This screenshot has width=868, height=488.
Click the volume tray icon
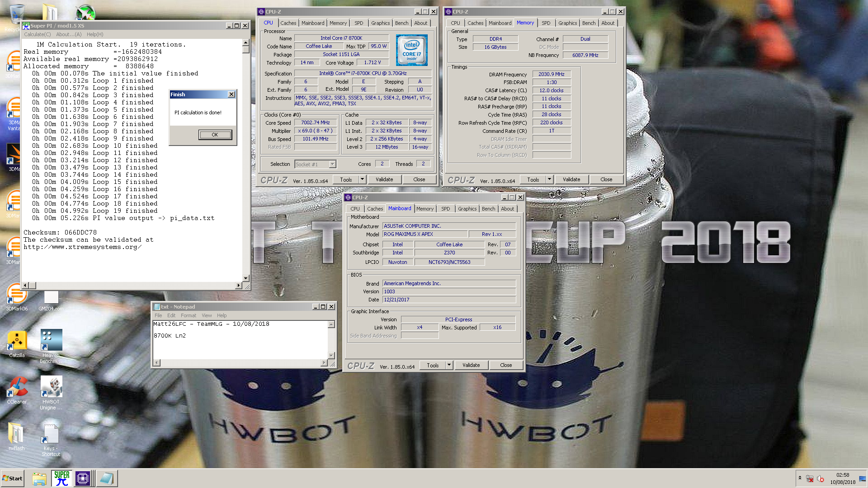821,479
